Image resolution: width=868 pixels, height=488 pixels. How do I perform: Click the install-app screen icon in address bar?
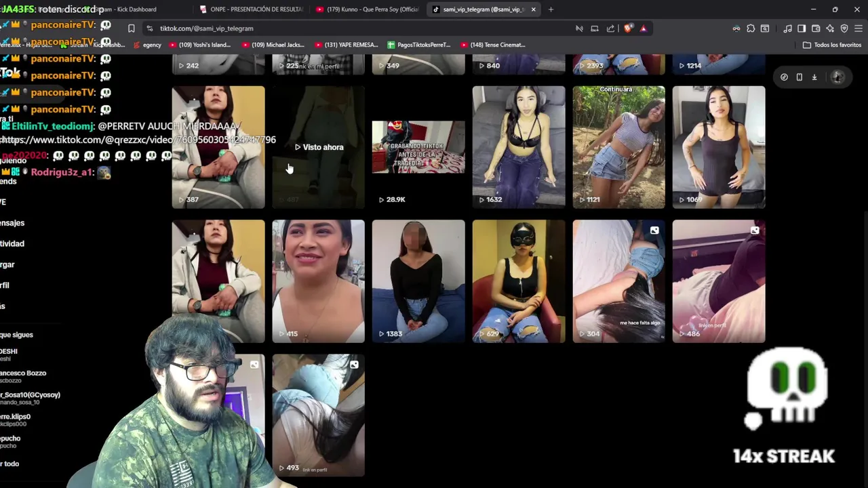(595, 28)
